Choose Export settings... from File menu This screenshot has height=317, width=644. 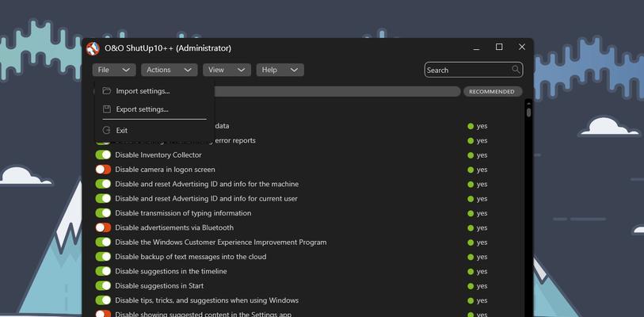[x=154, y=109]
